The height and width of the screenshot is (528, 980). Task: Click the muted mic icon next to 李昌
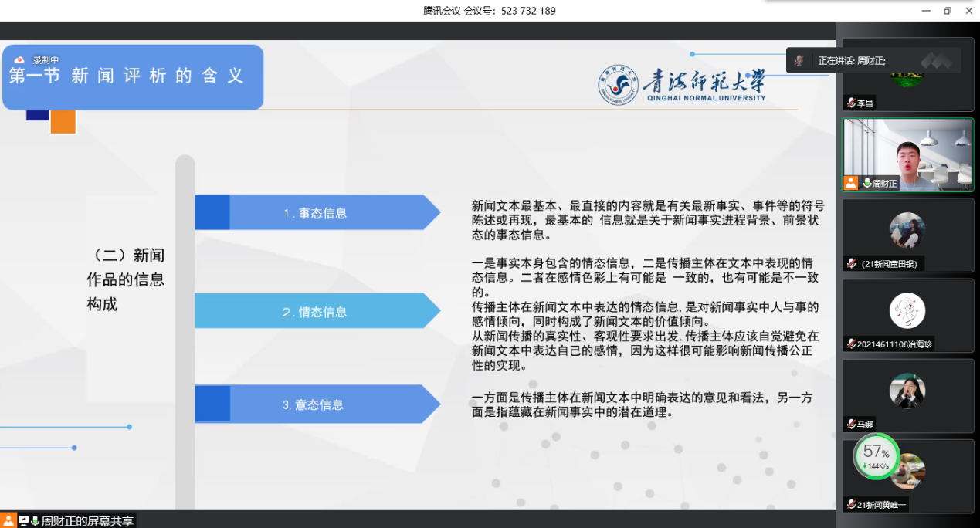(x=851, y=103)
